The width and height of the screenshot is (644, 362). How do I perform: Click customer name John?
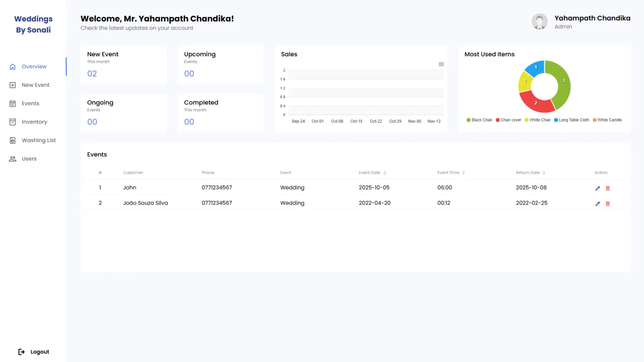[130, 188]
